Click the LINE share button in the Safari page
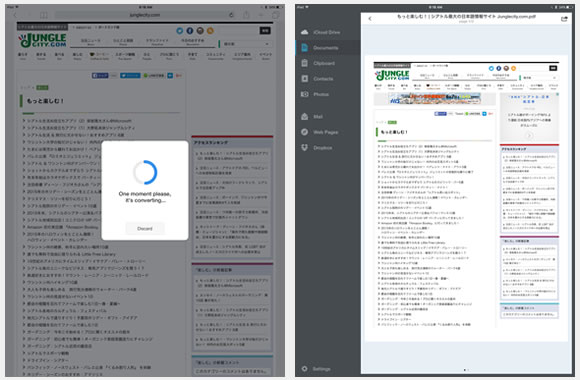This screenshot has width=580, height=380. (154, 75)
